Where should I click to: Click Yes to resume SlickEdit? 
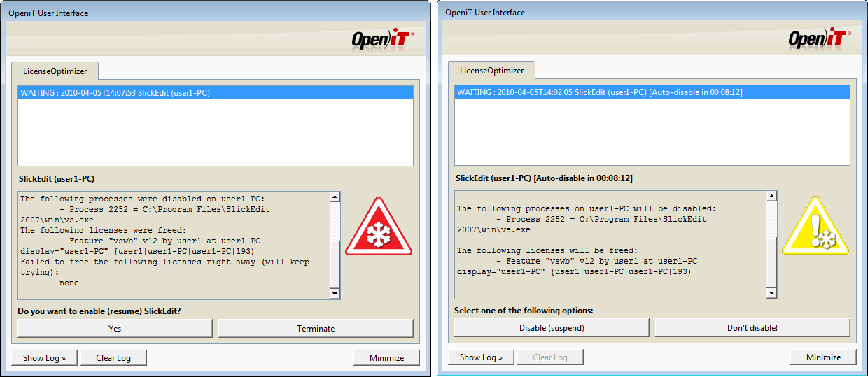coord(115,328)
